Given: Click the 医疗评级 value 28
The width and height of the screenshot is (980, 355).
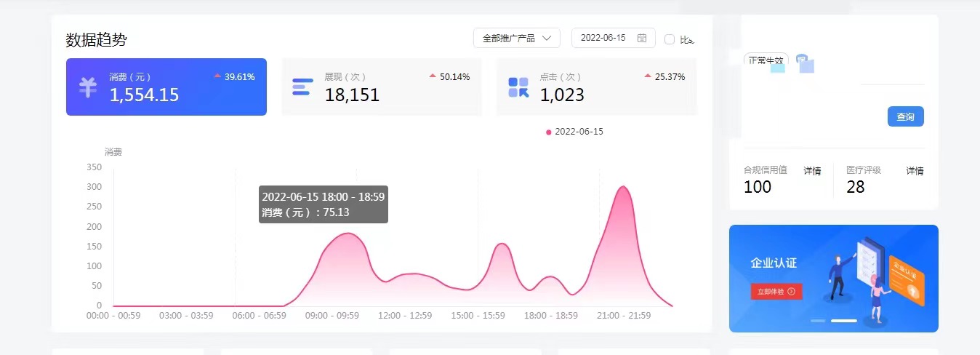Looking at the screenshot, I should [856, 187].
